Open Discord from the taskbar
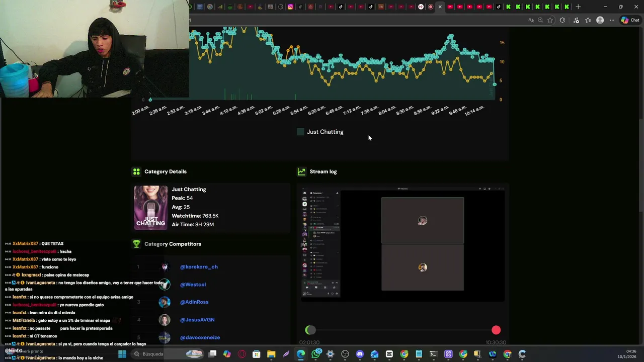 tap(360, 354)
